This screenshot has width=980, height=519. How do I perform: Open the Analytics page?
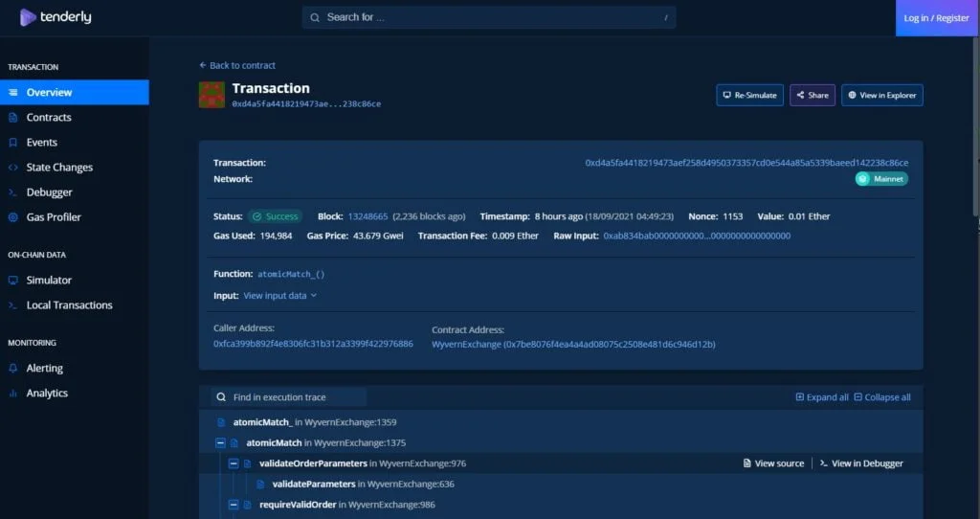pyautogui.click(x=75, y=393)
